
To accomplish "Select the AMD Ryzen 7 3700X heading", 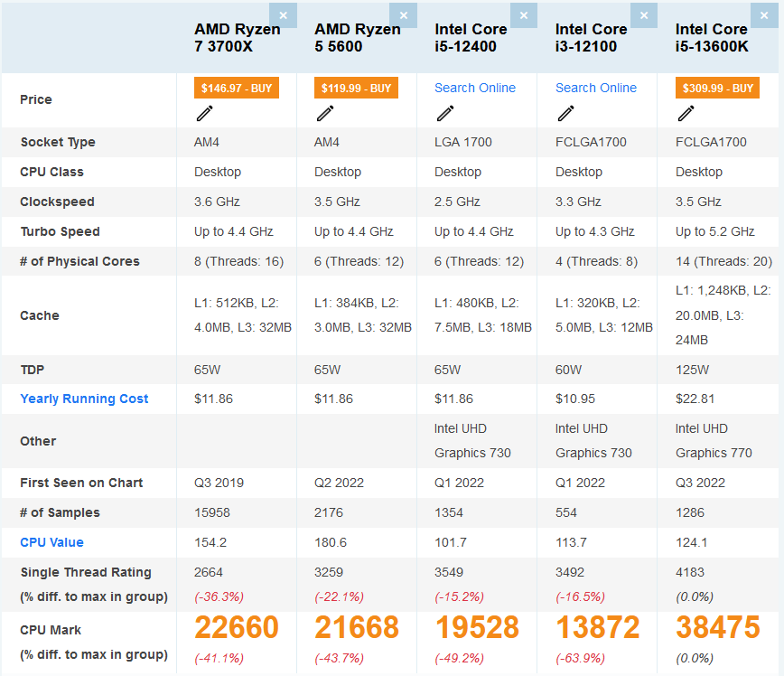I will click(238, 38).
